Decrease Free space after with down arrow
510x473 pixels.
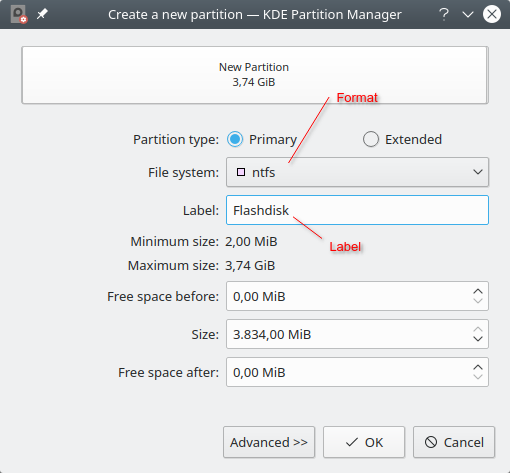[x=478, y=377]
